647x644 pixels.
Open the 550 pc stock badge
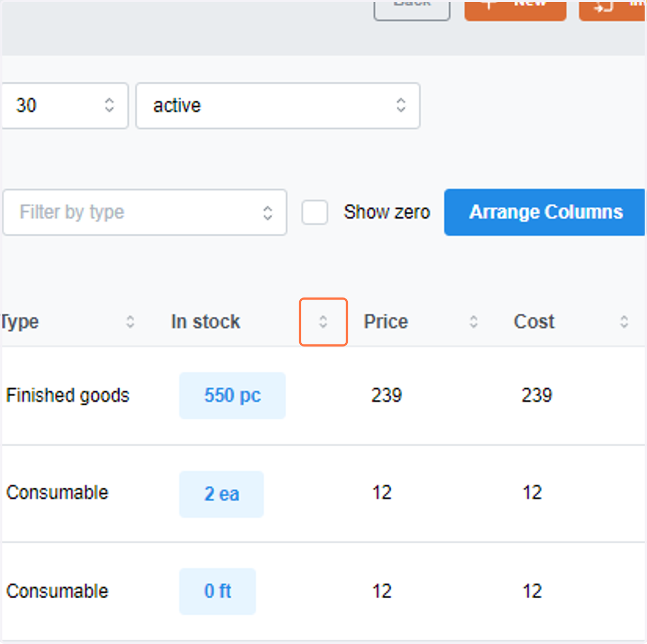pos(232,396)
